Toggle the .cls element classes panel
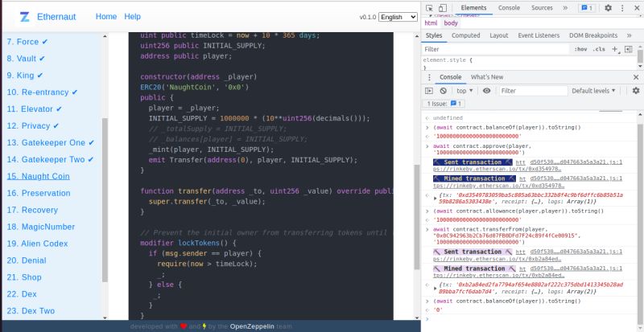This screenshot has width=644, height=332. tap(598, 49)
